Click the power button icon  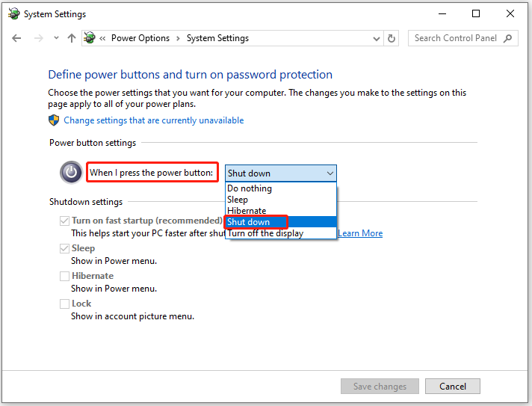coord(71,173)
